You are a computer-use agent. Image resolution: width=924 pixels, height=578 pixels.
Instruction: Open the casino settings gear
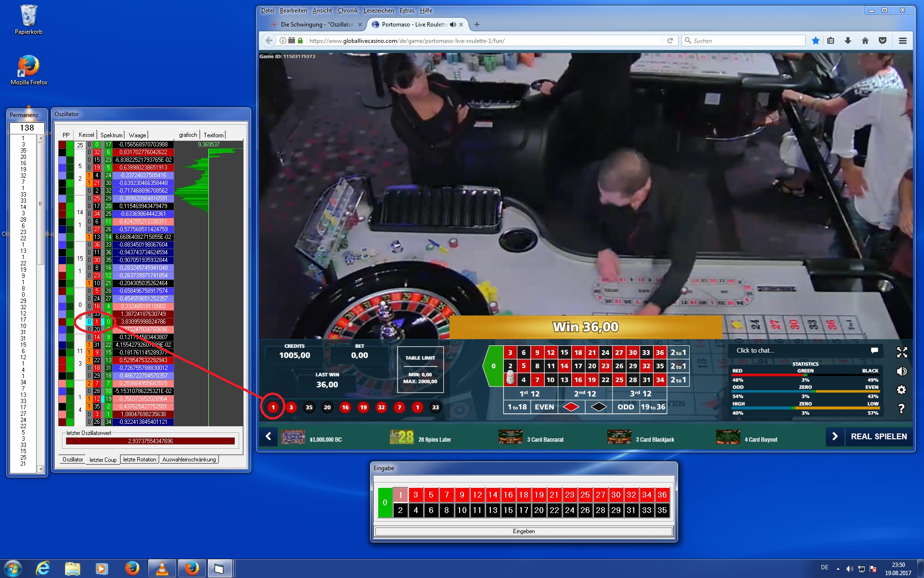tap(902, 390)
